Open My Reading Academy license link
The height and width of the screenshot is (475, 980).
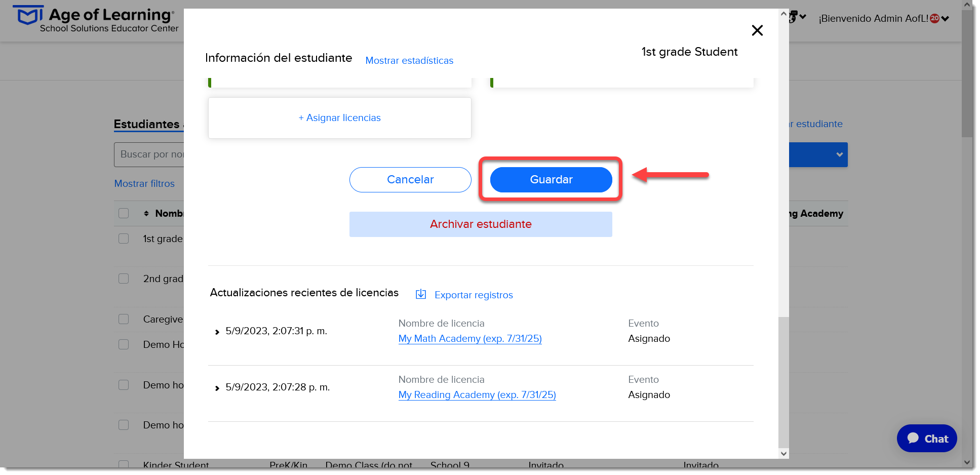pos(477,395)
